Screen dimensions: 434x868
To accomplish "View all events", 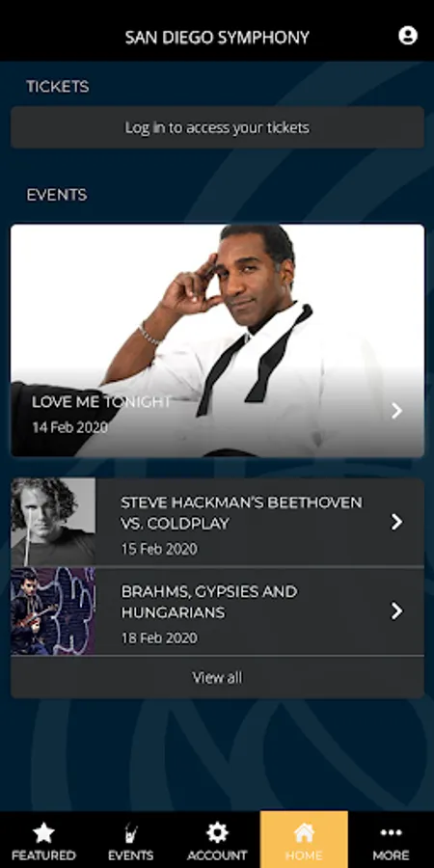I will (217, 678).
